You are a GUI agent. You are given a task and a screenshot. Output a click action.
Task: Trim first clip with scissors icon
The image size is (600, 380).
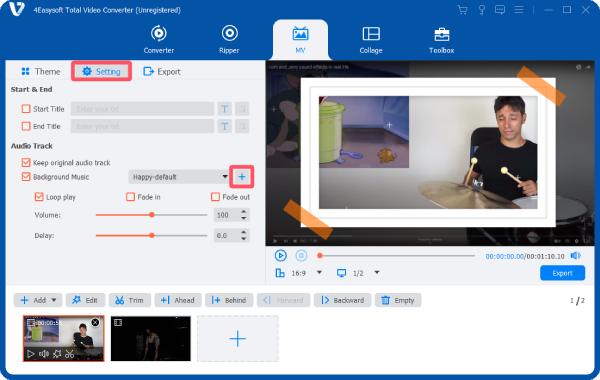tap(70, 354)
